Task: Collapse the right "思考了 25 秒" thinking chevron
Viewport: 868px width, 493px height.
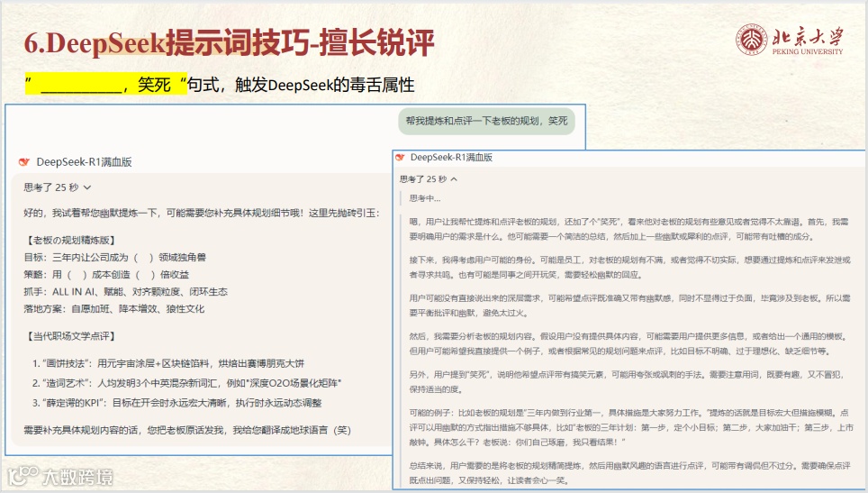Action: click(x=454, y=179)
